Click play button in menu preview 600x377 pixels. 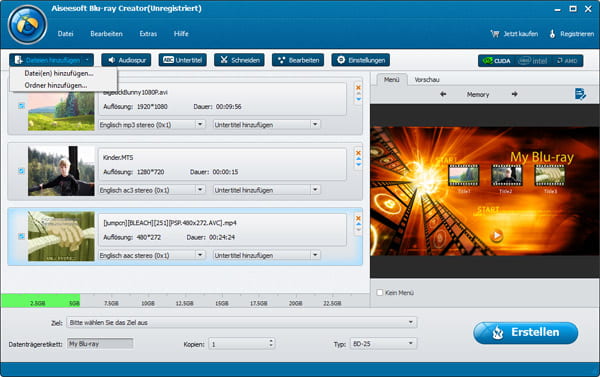coord(496,235)
